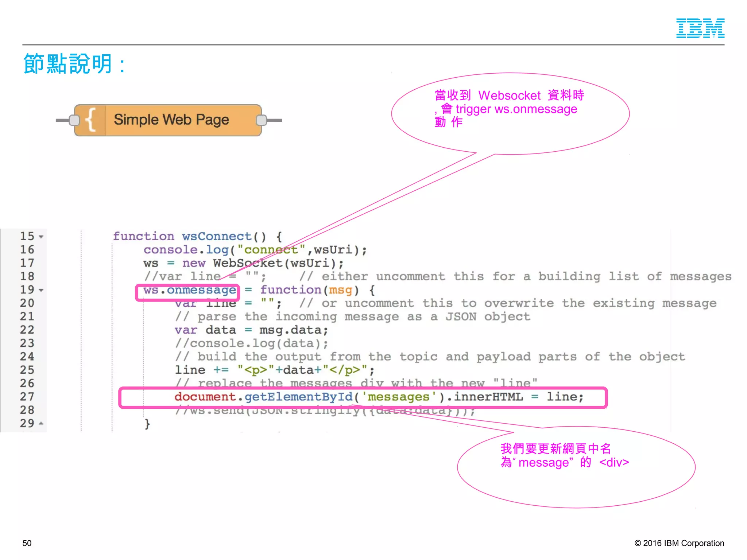Viewport: 747px width, 560px height.
Task: Click '© 2016 IBM Corporation' footer
Action: coord(679,543)
